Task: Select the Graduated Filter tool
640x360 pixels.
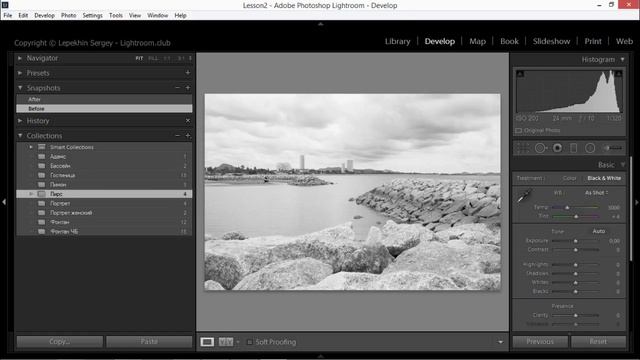Action: coord(573,148)
